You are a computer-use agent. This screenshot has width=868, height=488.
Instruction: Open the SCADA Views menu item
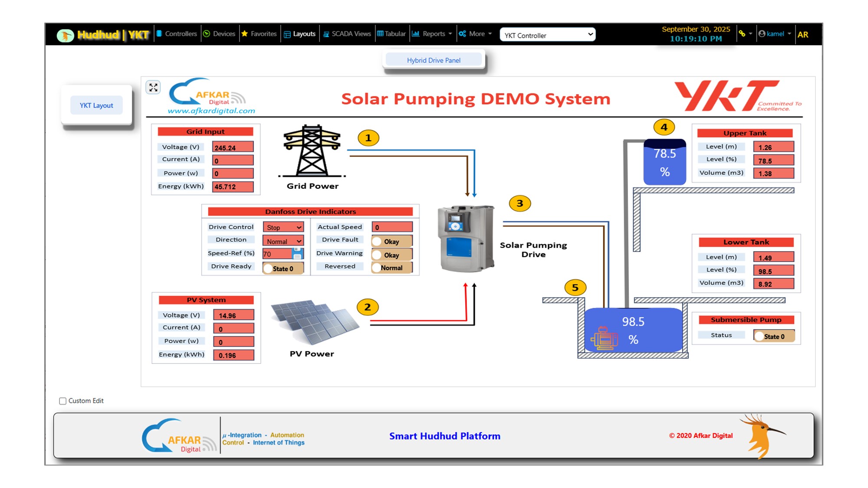pyautogui.click(x=347, y=34)
